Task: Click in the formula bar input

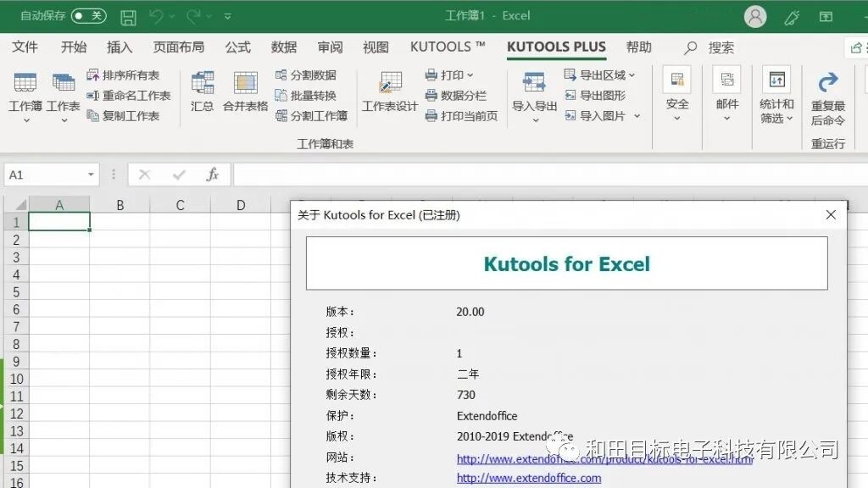Action: pyautogui.click(x=550, y=175)
